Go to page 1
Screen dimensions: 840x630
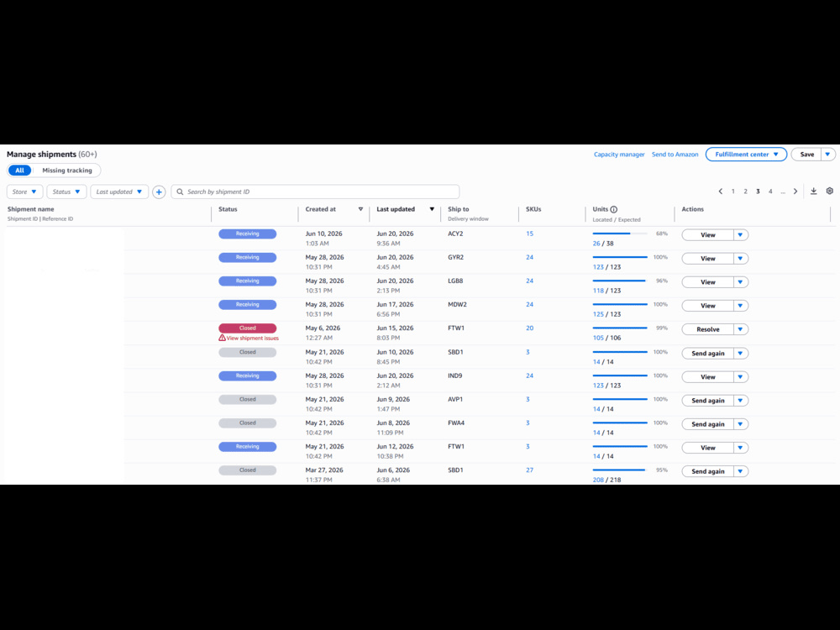click(732, 192)
